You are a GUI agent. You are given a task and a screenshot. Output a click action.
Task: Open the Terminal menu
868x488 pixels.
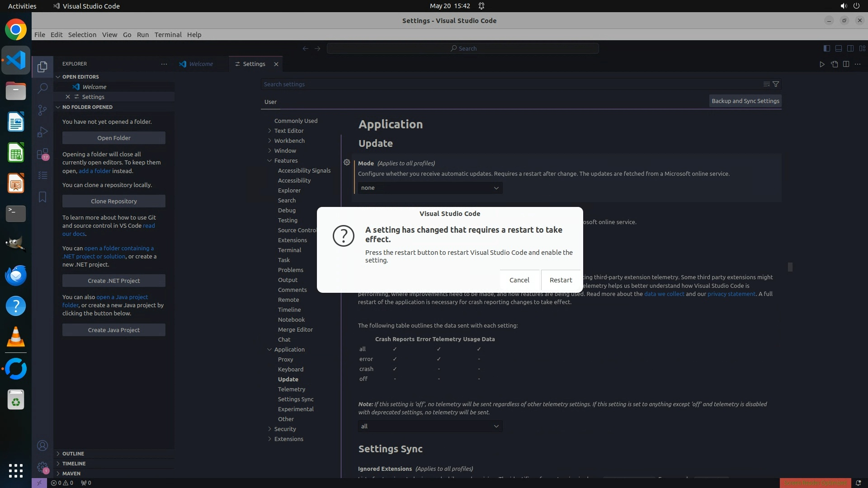pyautogui.click(x=168, y=35)
